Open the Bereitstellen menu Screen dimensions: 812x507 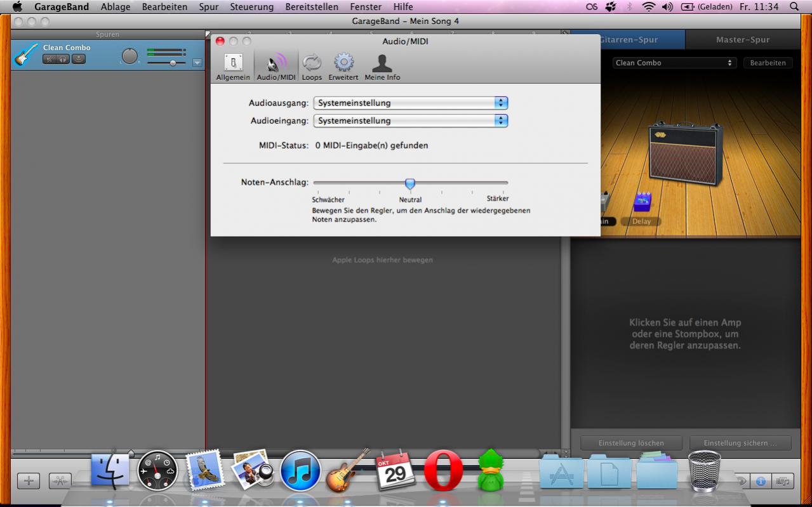pyautogui.click(x=312, y=6)
